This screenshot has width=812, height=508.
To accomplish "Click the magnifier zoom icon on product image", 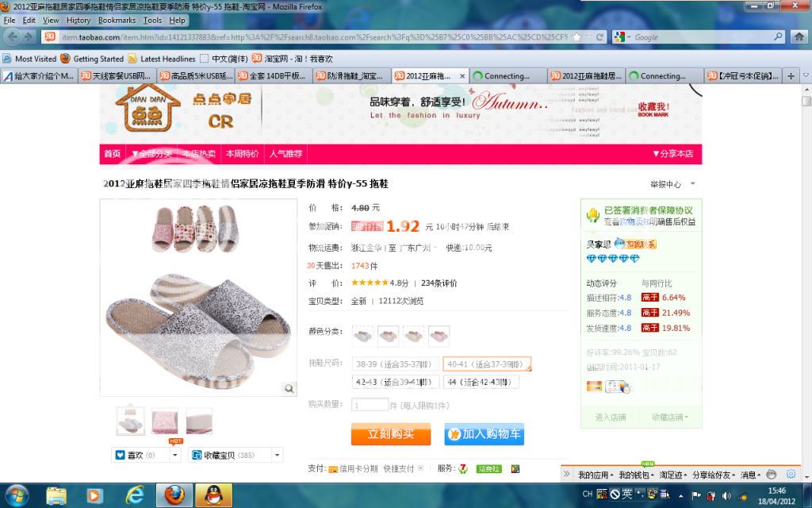I will click(x=289, y=388).
